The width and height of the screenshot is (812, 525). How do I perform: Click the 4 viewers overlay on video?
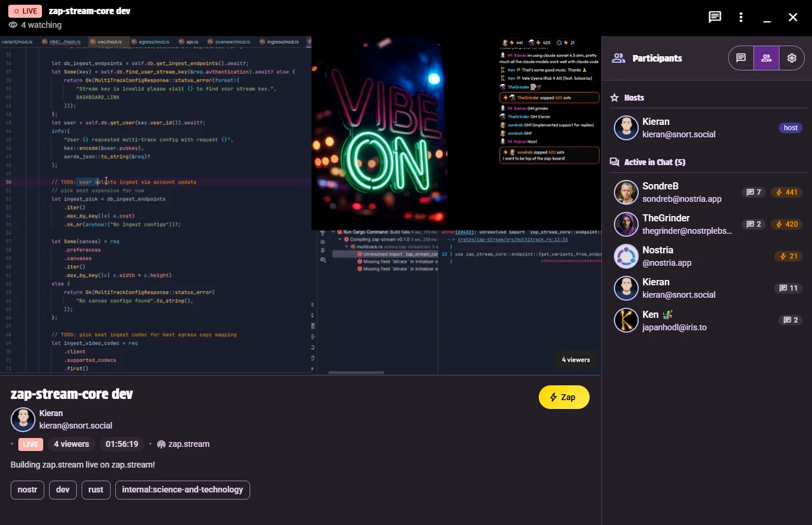point(575,360)
